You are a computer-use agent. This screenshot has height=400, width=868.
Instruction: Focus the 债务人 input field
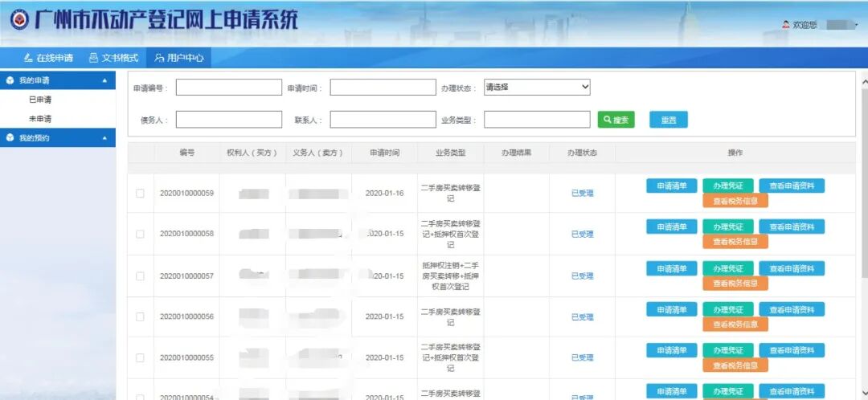coord(228,120)
